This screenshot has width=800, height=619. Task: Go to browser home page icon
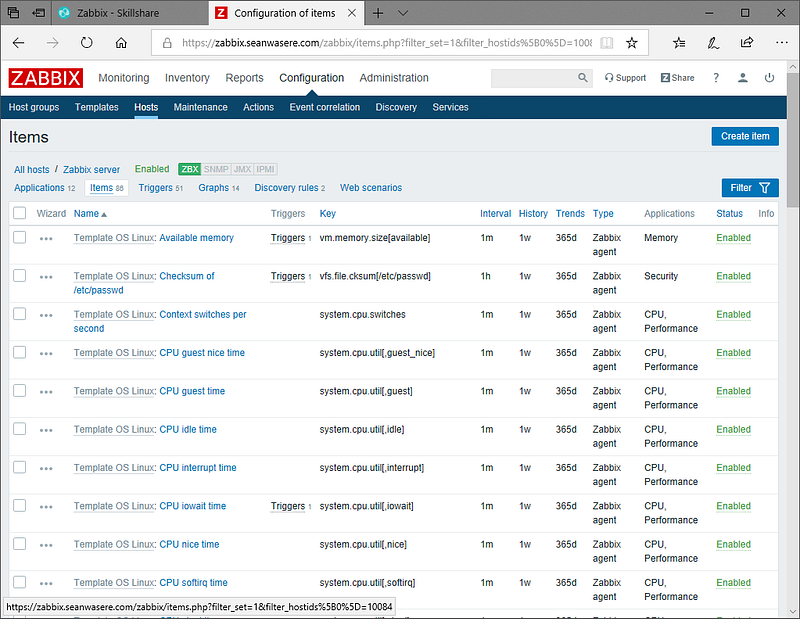[x=121, y=43]
